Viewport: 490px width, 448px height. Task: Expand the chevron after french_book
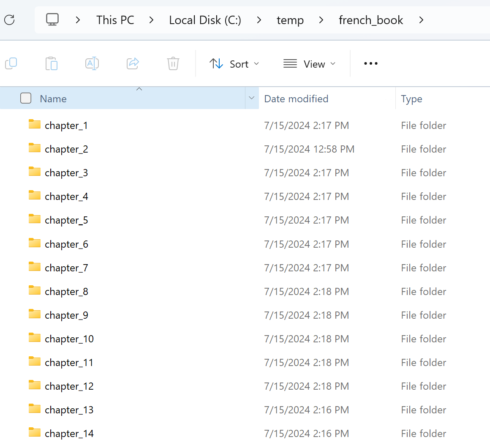[421, 20]
